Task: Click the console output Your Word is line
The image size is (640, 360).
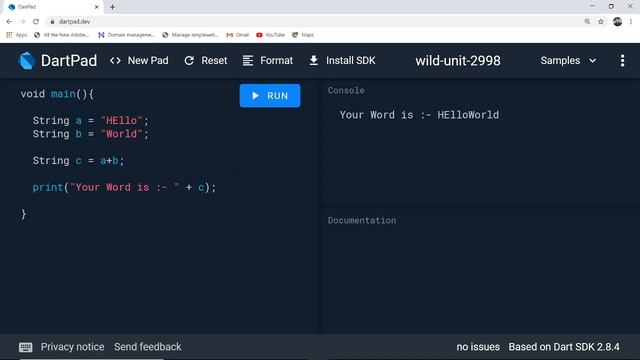Action: 419,115
